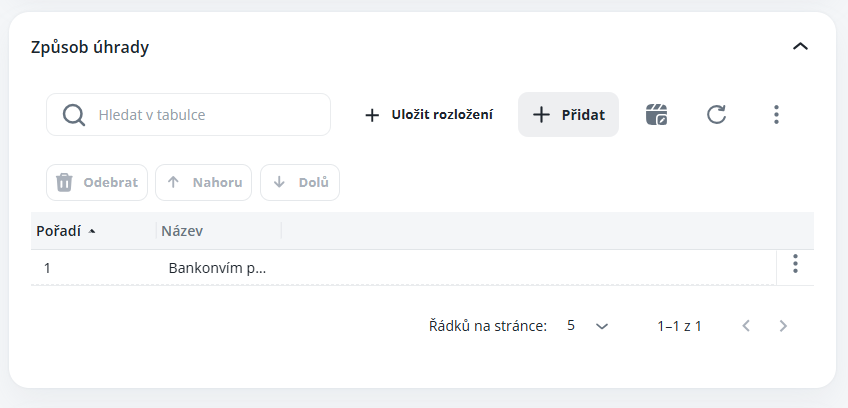
Task: Click the Dolů down arrow icon
Action: pos(279,183)
